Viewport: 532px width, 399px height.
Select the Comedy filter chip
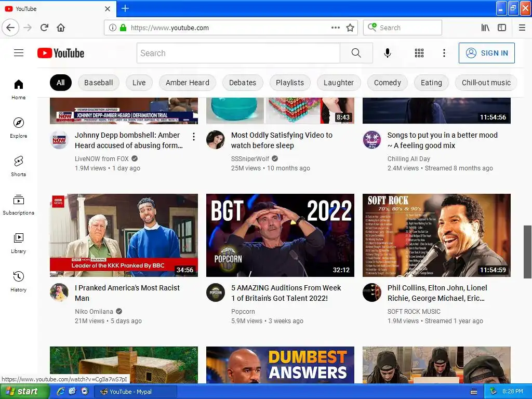coord(388,83)
